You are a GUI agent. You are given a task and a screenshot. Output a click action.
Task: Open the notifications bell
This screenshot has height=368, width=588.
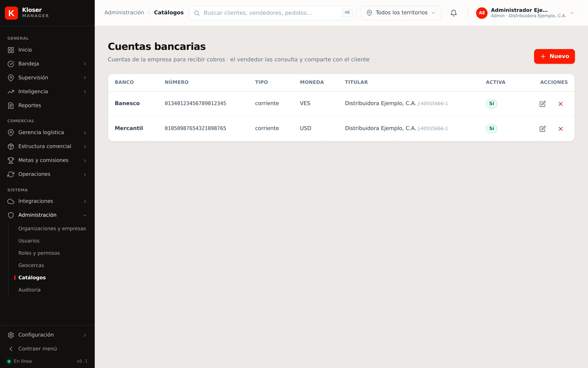(453, 13)
